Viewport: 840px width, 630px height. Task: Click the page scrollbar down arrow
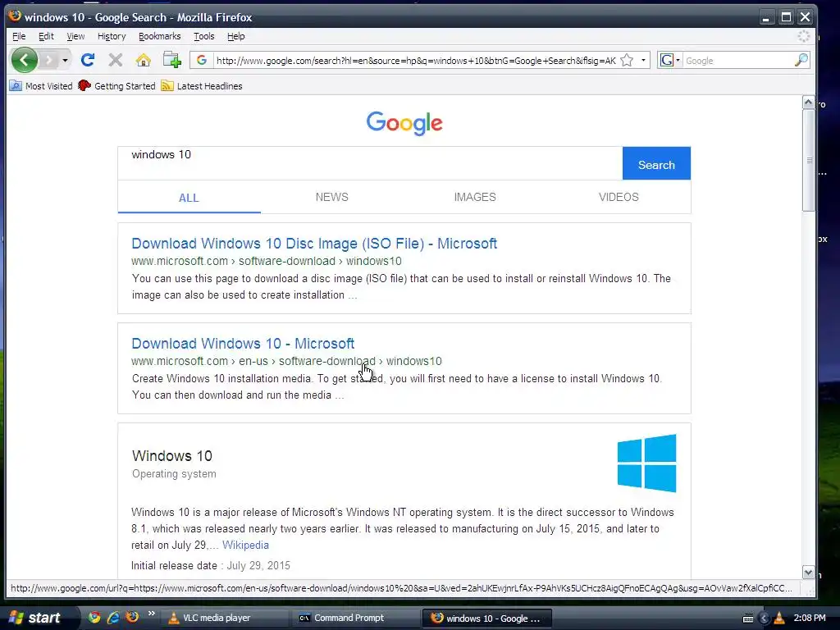808,572
